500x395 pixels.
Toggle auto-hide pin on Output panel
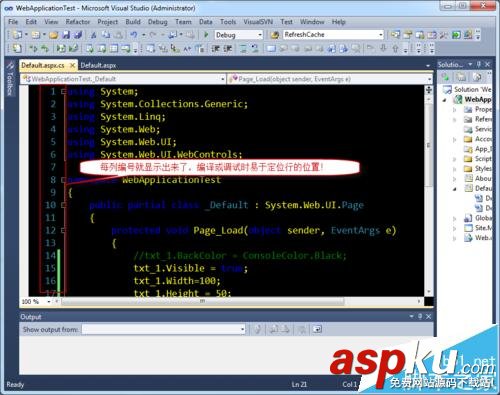pos(420,316)
